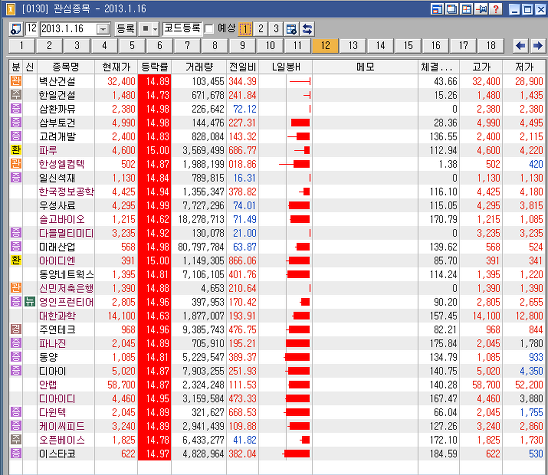Select the 케이씨피드 stock name

coord(62,426)
